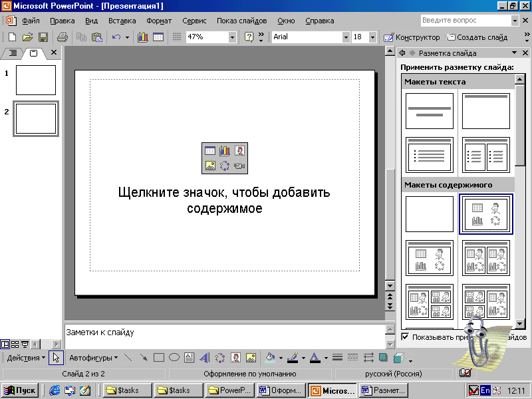Image resolution: width=532 pixels, height=399 pixels.
Task: Insert a table from the standard toolbar
Action: (158, 37)
